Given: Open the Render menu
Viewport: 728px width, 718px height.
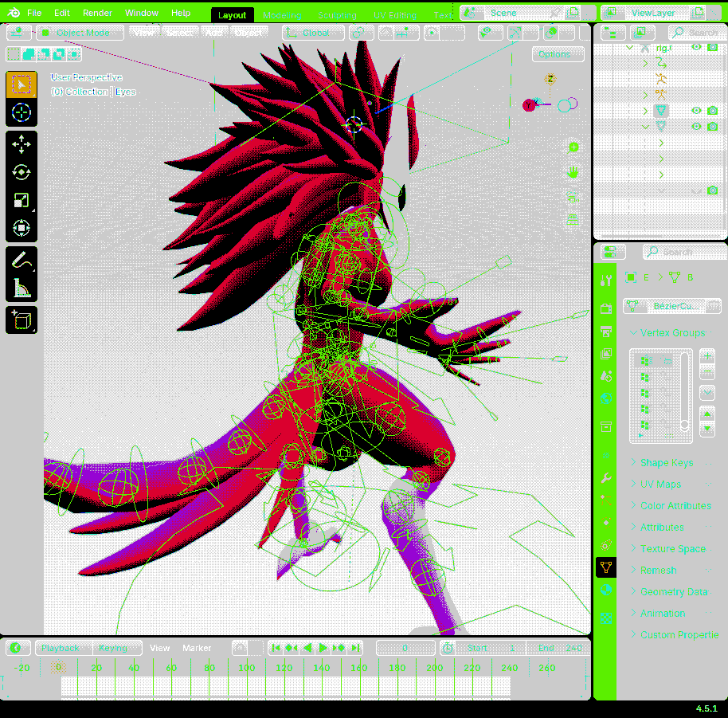Looking at the screenshot, I should click(x=97, y=13).
